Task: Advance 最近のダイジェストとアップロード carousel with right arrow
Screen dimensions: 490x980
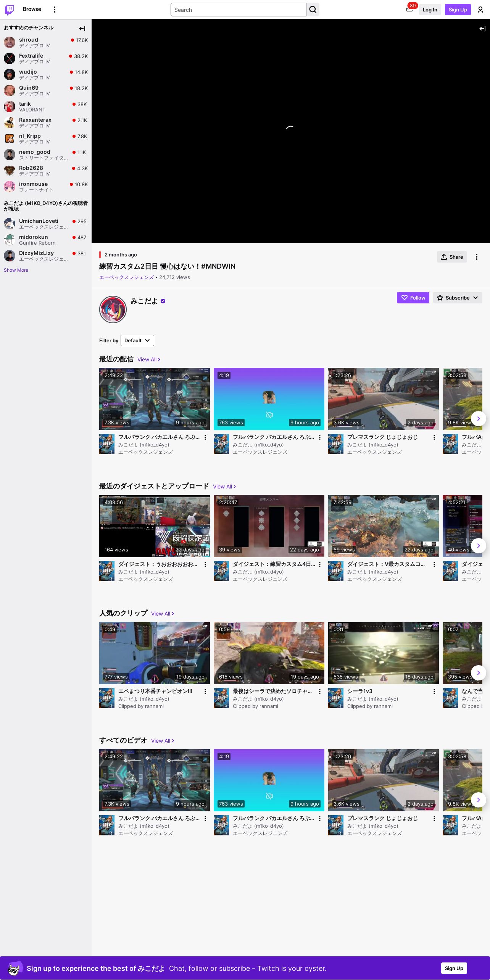Action: pos(479,546)
